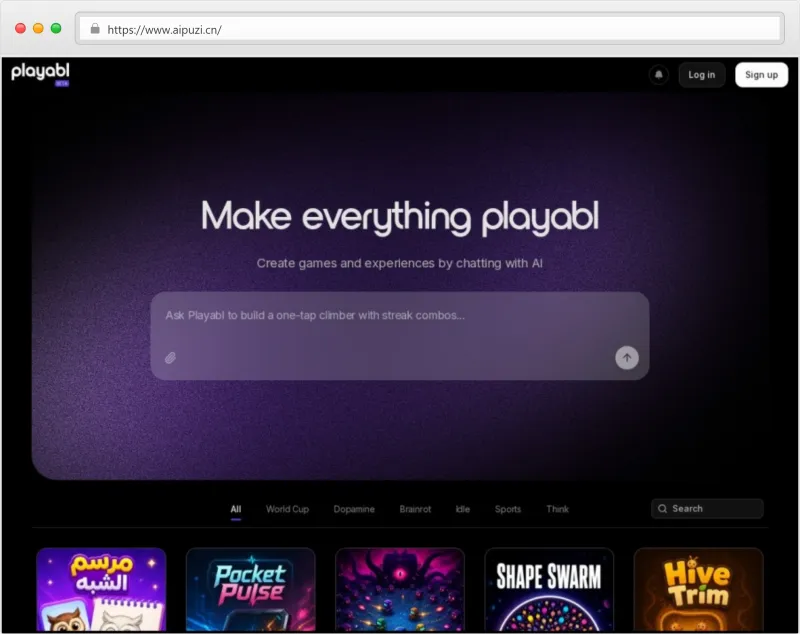Open the Shape Swarm game thumbnail

[549, 590]
